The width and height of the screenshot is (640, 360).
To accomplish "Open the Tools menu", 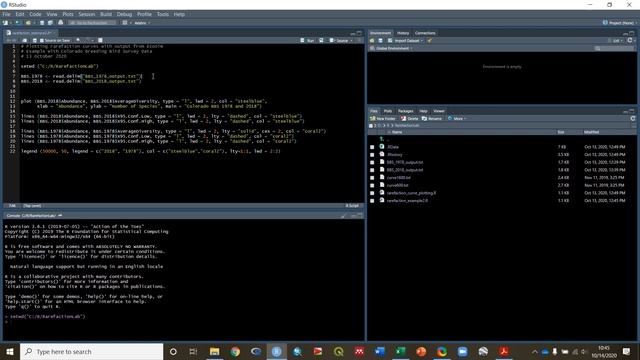I will 162,14.
